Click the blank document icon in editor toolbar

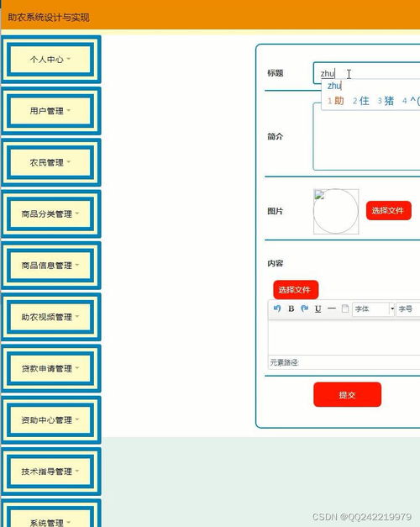(x=345, y=308)
